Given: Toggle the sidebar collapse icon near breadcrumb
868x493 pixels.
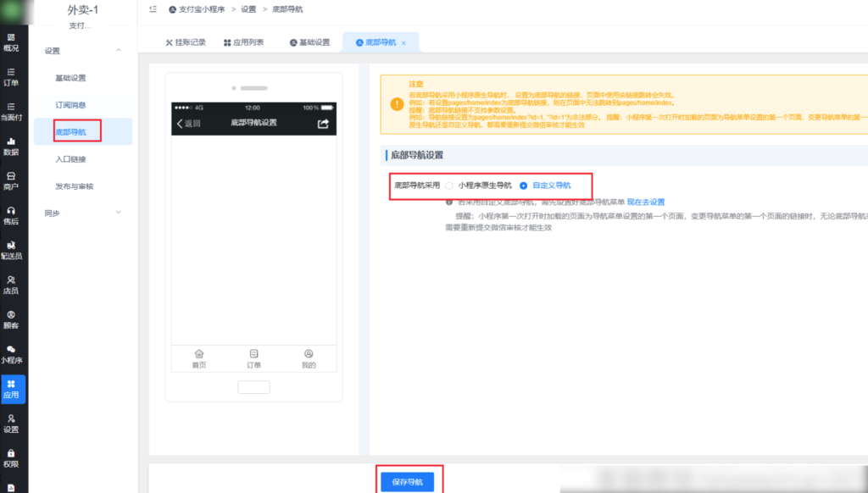Looking at the screenshot, I should (153, 8).
